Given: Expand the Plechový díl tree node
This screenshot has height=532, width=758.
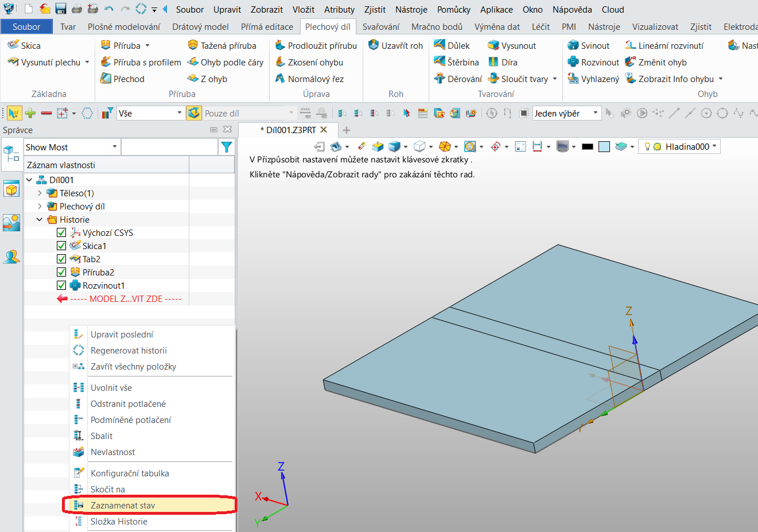Looking at the screenshot, I should pos(40,206).
